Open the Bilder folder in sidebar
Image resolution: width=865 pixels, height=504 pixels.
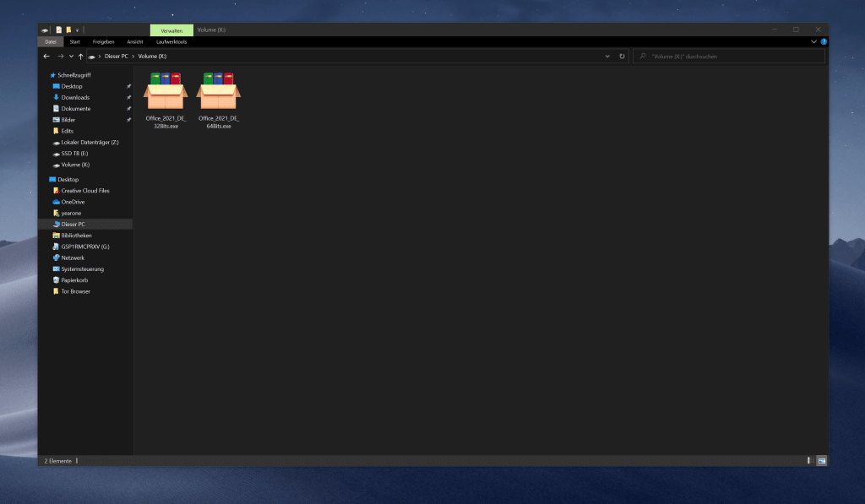tap(68, 120)
